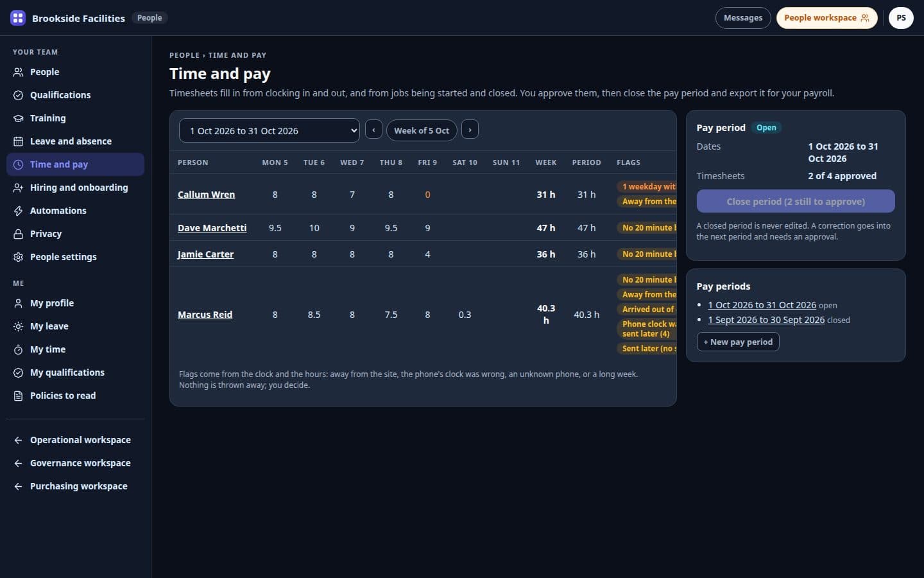Click Marcus Reid's 'Arrived out of' flag
The image size is (924, 578).
click(647, 310)
